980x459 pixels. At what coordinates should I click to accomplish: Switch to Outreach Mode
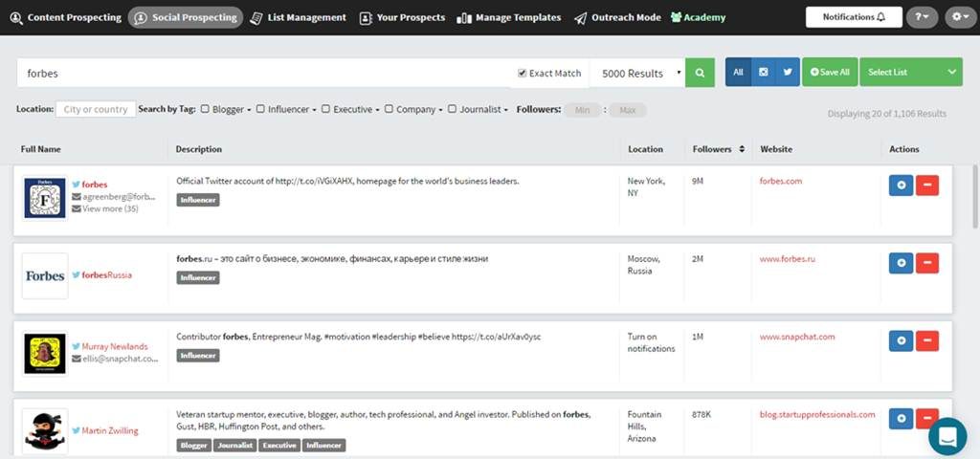point(617,17)
